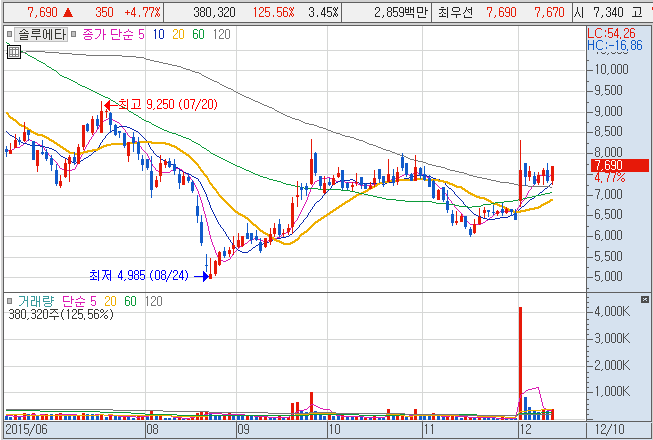Viewport: 653px width, 440px height.
Task: Click the blue arrow at 최저 4,985
Action: [201, 276]
